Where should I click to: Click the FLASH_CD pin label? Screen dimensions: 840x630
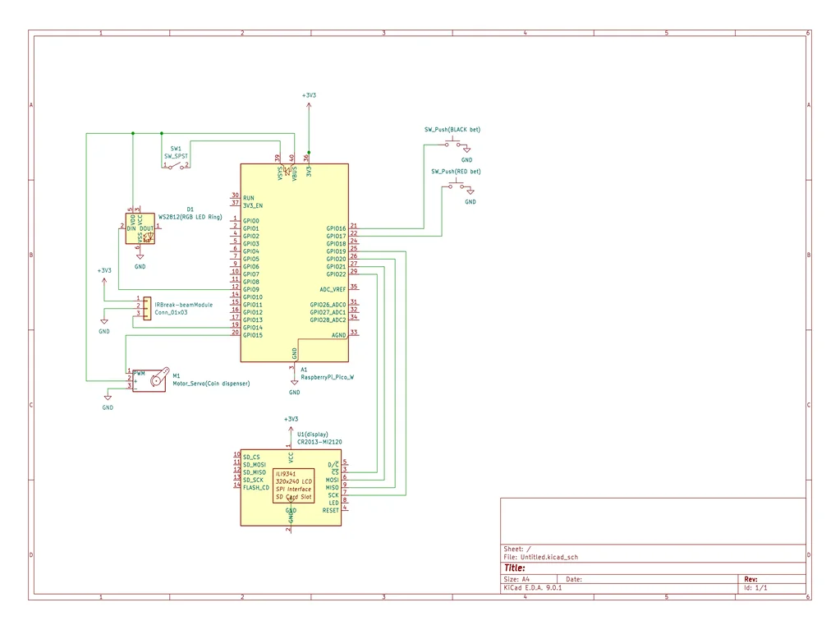(256, 488)
